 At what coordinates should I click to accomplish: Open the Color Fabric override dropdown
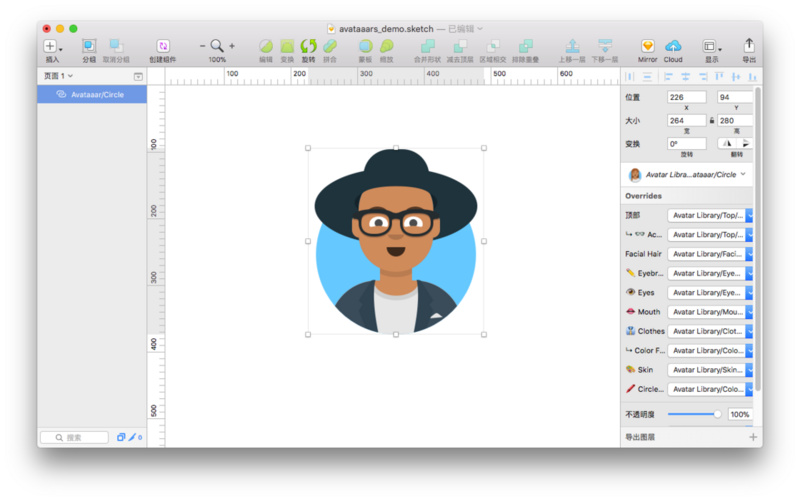[x=710, y=350]
